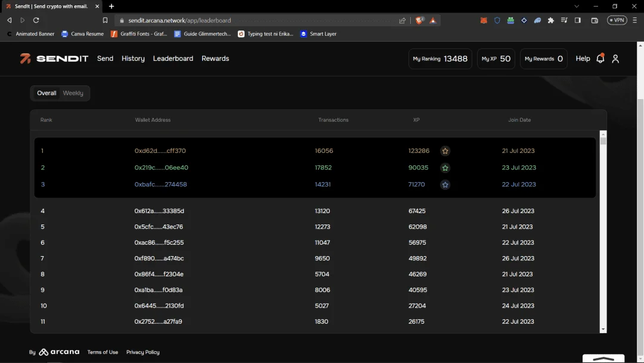This screenshot has width=644, height=363.
Task: Open a new browser tab
Action: click(112, 6)
